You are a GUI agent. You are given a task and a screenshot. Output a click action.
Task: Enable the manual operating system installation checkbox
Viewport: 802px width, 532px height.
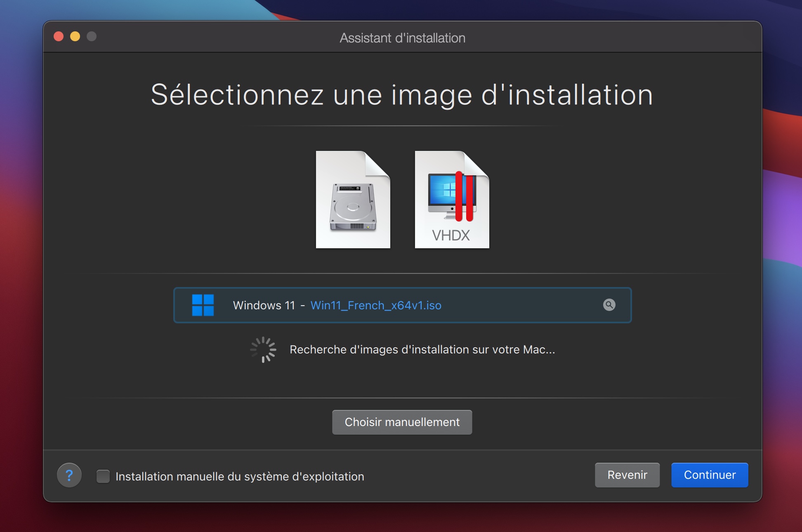[x=103, y=476]
